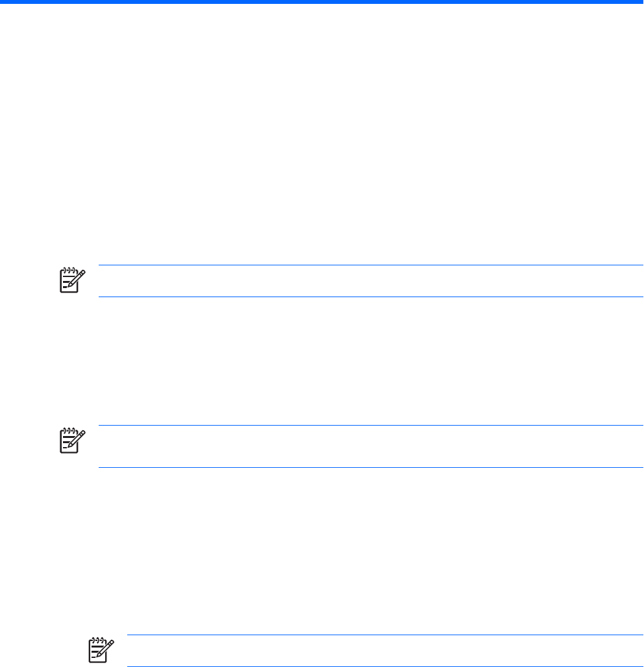Click inside the empty middle note box
This screenshot has height=667, width=644.
[x=371, y=446]
